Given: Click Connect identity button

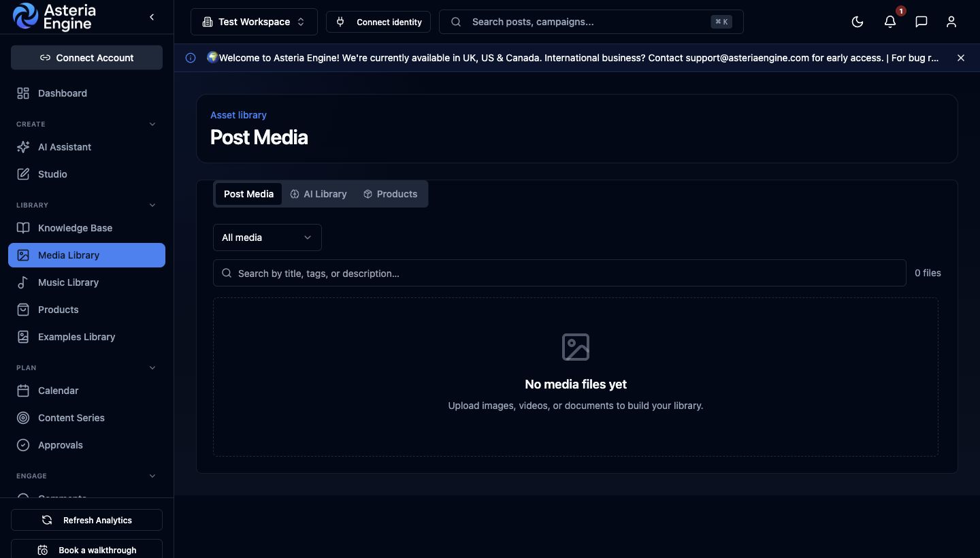Looking at the screenshot, I should 378,22.
